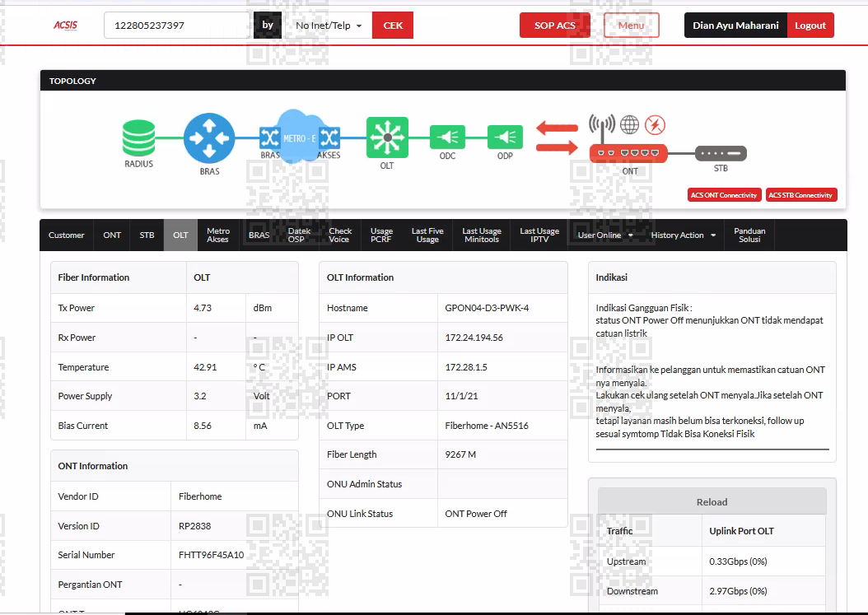The width and height of the screenshot is (868, 615).
Task: Expand the History Action dropdown
Action: pyautogui.click(x=683, y=235)
